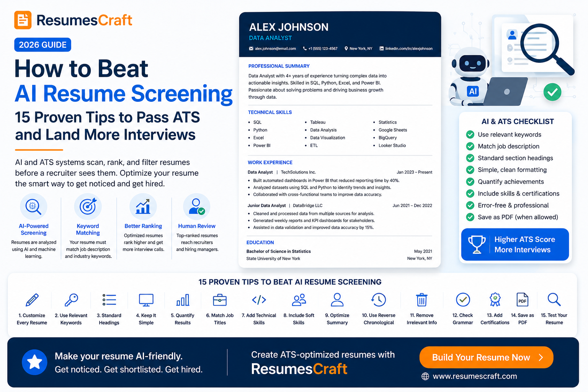Click the Looker Studio skill entry
The width and height of the screenshot is (588, 392).
392,145
